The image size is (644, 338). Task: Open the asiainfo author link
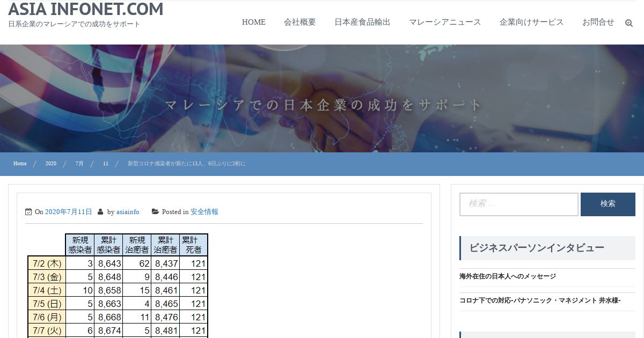point(128,212)
